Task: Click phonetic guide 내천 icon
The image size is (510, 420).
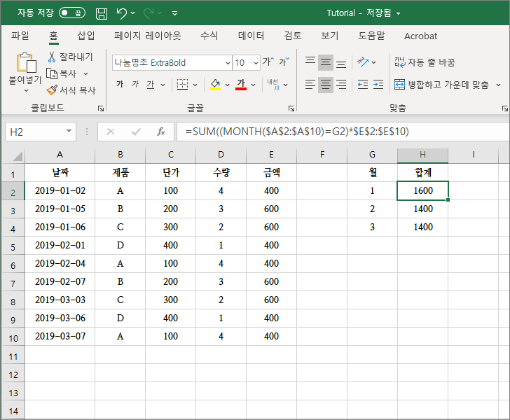Action: click(x=273, y=85)
